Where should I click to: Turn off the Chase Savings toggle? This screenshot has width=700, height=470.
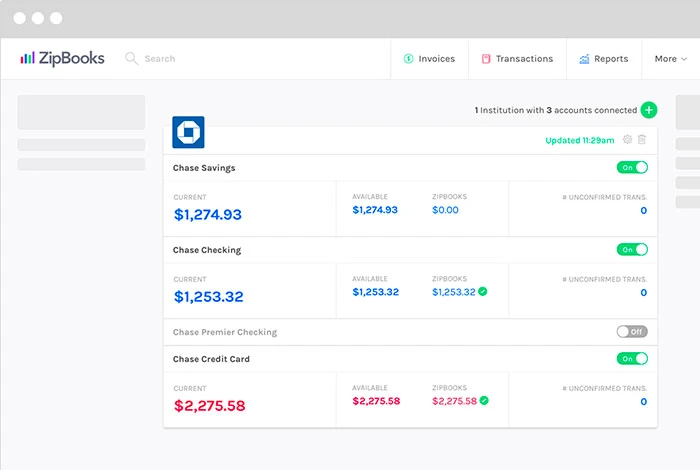pyautogui.click(x=632, y=168)
